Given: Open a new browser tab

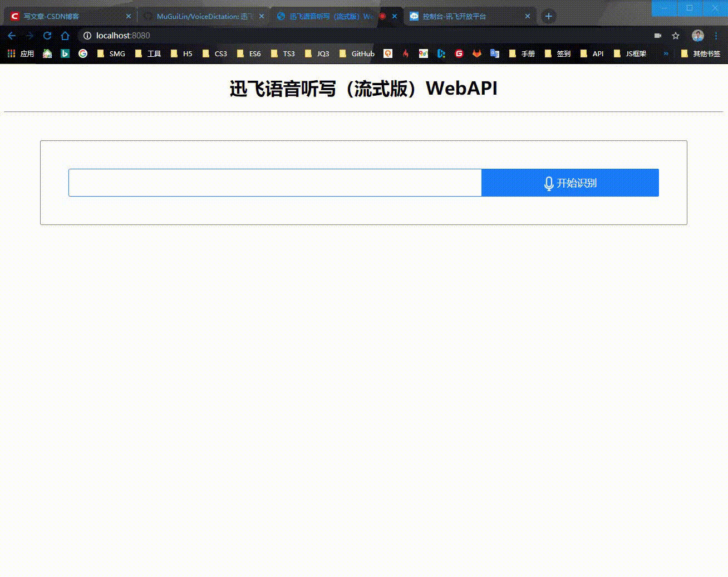Looking at the screenshot, I should 549,16.
